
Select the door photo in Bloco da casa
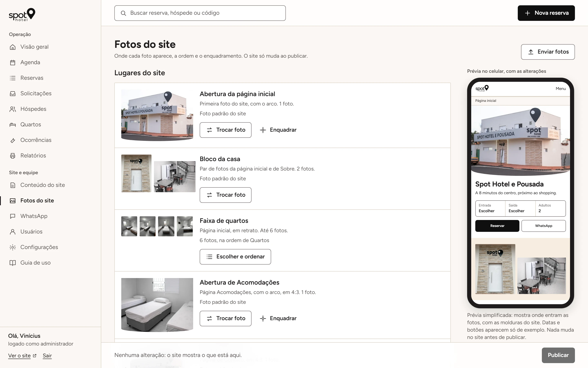tap(136, 173)
